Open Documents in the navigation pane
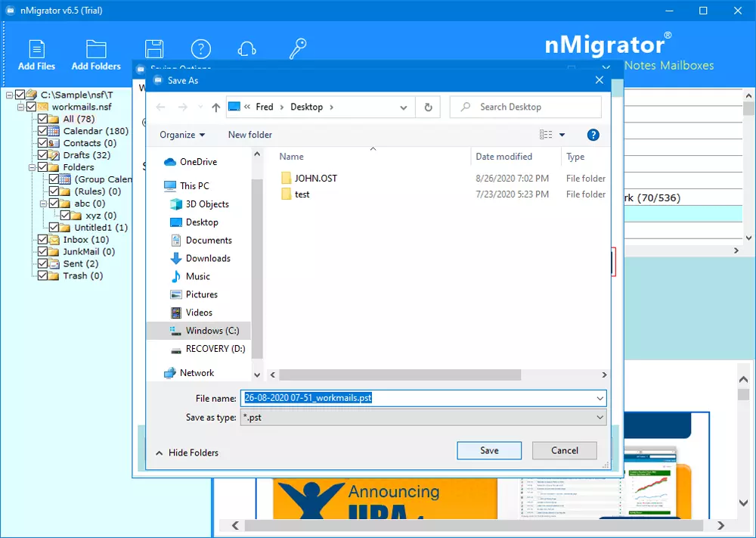Screen dimensions: 756x538 point(201,241)
